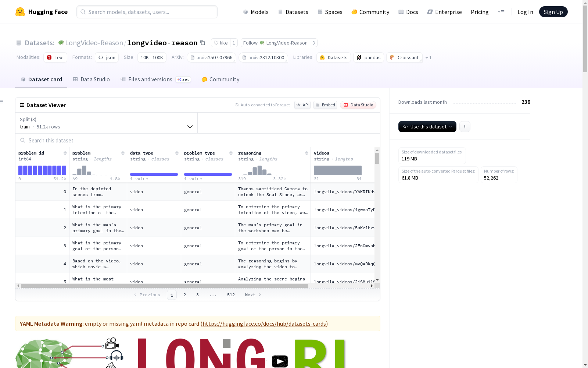Copy dataset name with the copy icon

tap(202, 43)
